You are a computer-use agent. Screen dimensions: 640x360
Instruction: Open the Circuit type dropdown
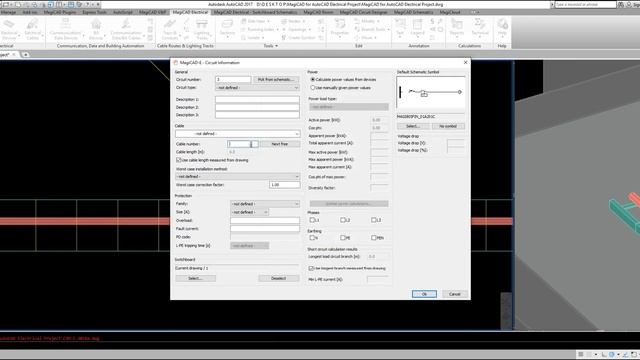[257, 88]
